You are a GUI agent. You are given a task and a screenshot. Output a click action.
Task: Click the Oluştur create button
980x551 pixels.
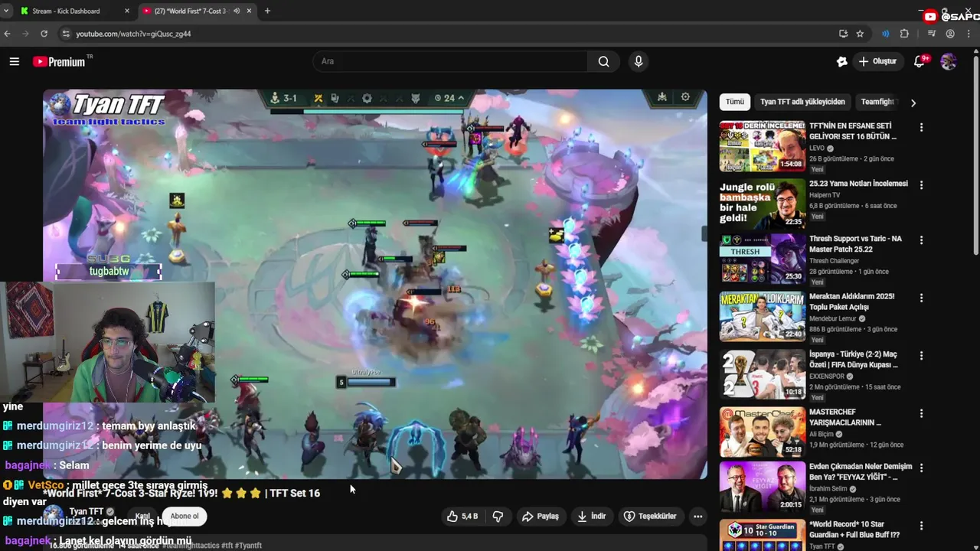(x=877, y=61)
